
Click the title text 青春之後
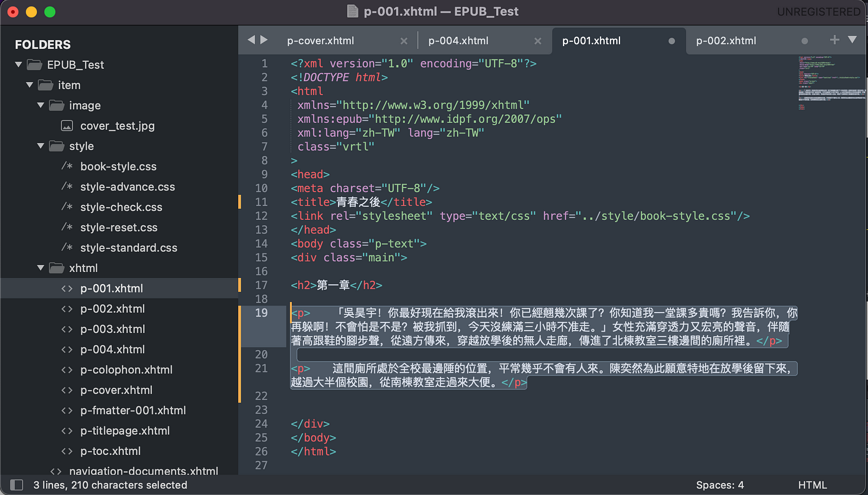point(358,202)
